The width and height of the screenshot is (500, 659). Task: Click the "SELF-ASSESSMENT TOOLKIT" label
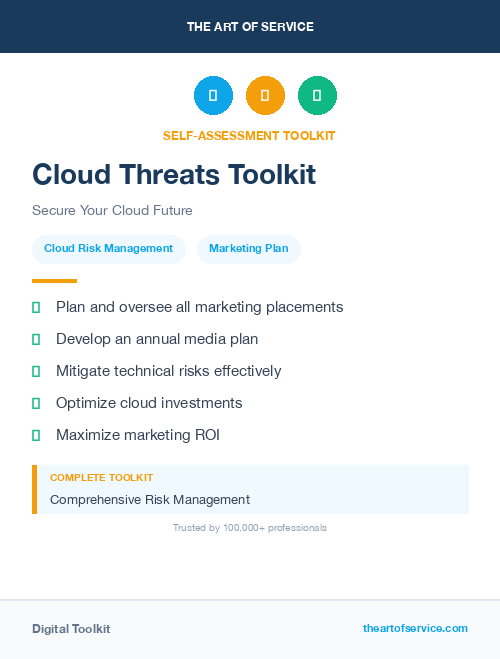click(249, 136)
